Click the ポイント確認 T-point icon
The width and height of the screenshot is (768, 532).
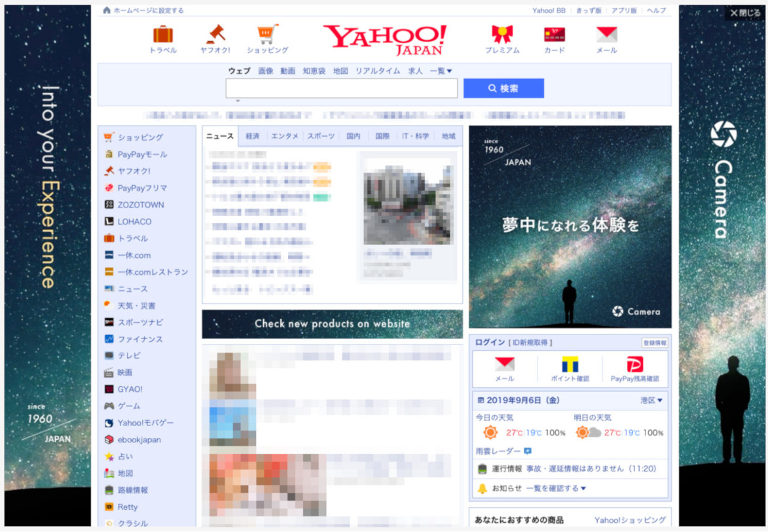tap(570, 364)
